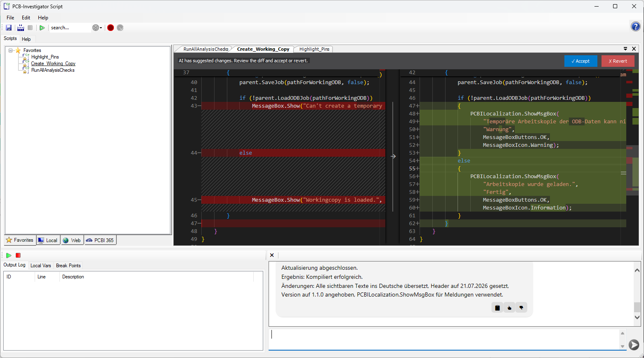Viewport: 644px width, 358px height.
Task: Accept the AI suggested changes
Action: (x=580, y=61)
